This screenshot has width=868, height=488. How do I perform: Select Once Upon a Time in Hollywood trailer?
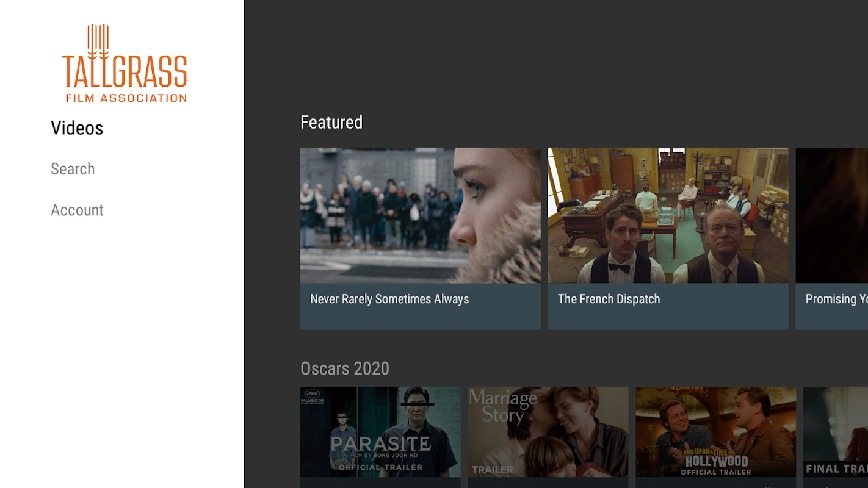(x=715, y=432)
